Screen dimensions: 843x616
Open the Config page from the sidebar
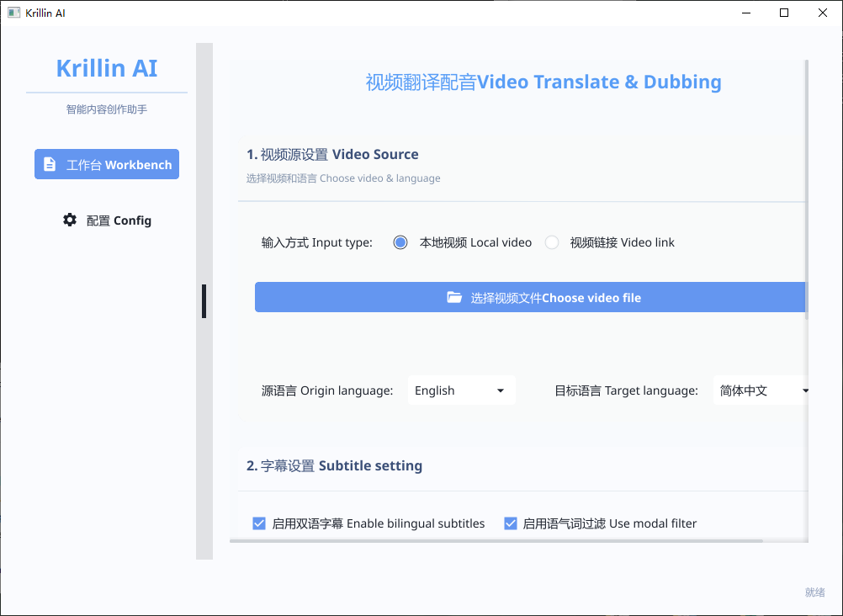(107, 219)
